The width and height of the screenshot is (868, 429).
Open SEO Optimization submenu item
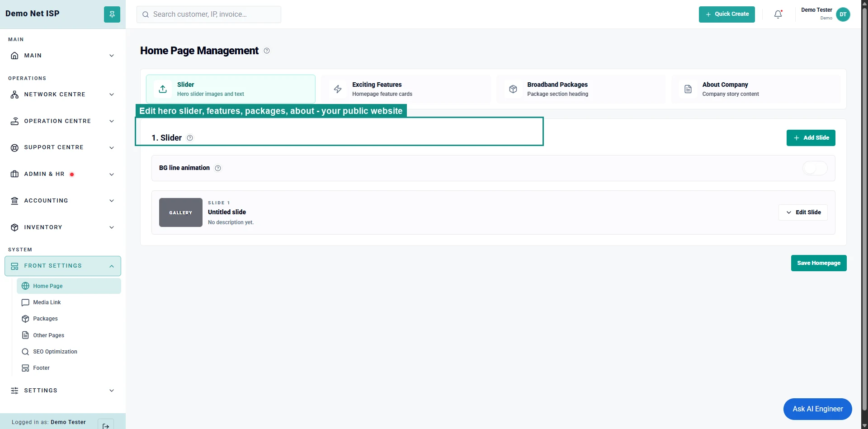click(69, 352)
